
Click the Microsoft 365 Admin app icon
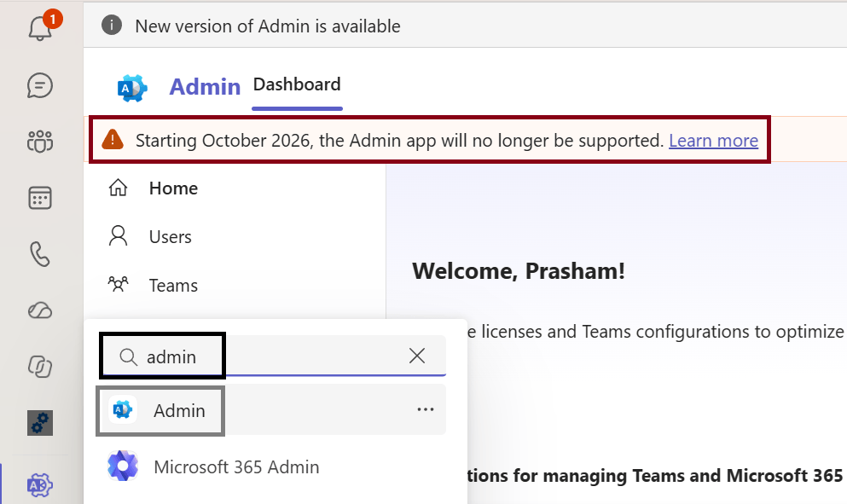[123, 466]
